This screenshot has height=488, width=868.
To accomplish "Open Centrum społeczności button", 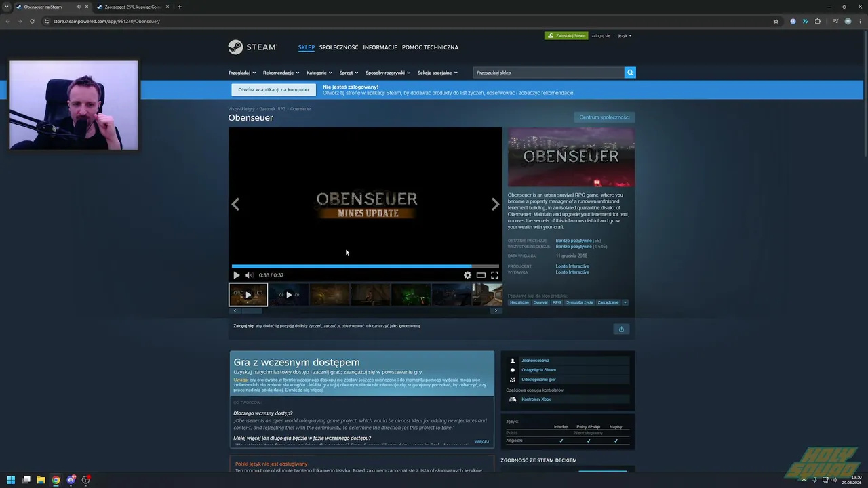I will click(604, 117).
